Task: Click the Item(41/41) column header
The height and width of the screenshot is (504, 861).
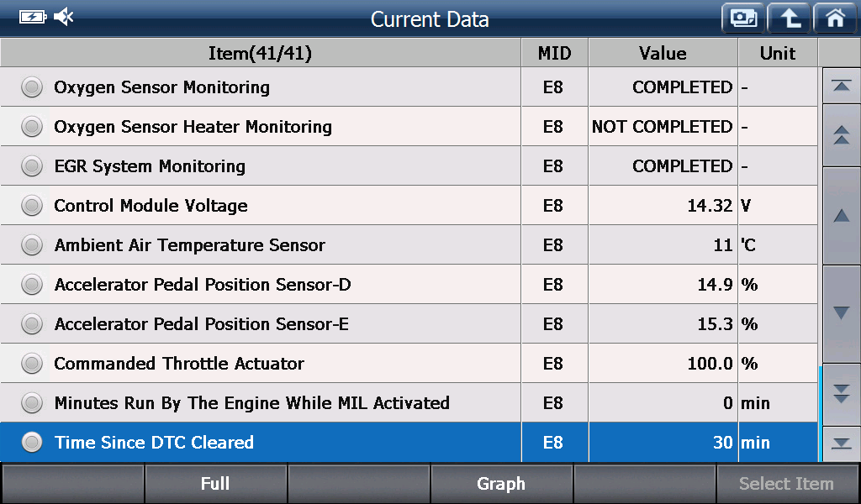Action: click(x=261, y=53)
